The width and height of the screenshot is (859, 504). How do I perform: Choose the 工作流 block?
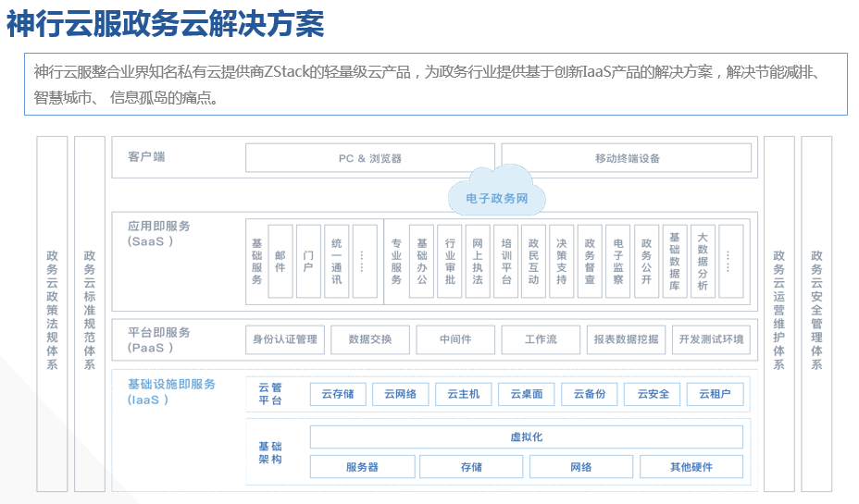point(541,339)
